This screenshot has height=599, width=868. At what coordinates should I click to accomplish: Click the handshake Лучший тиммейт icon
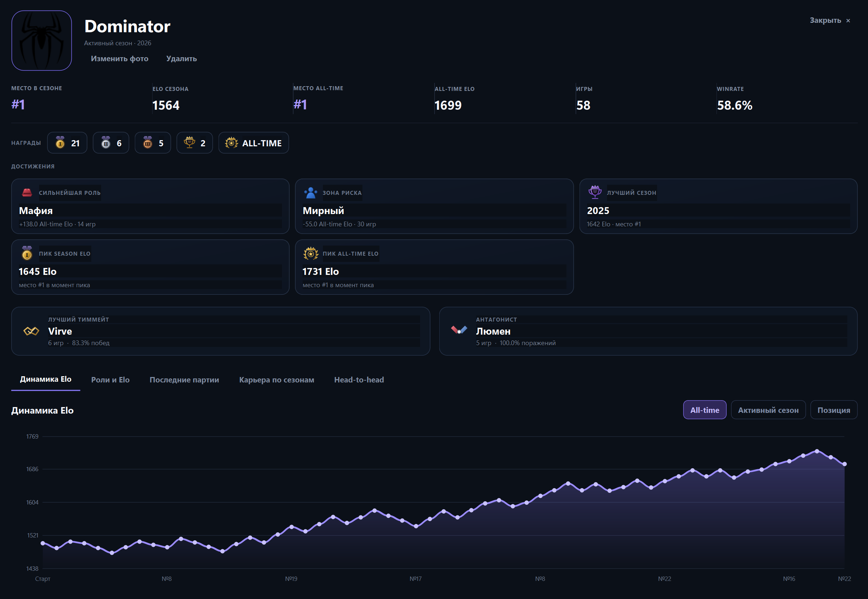pyautogui.click(x=31, y=331)
